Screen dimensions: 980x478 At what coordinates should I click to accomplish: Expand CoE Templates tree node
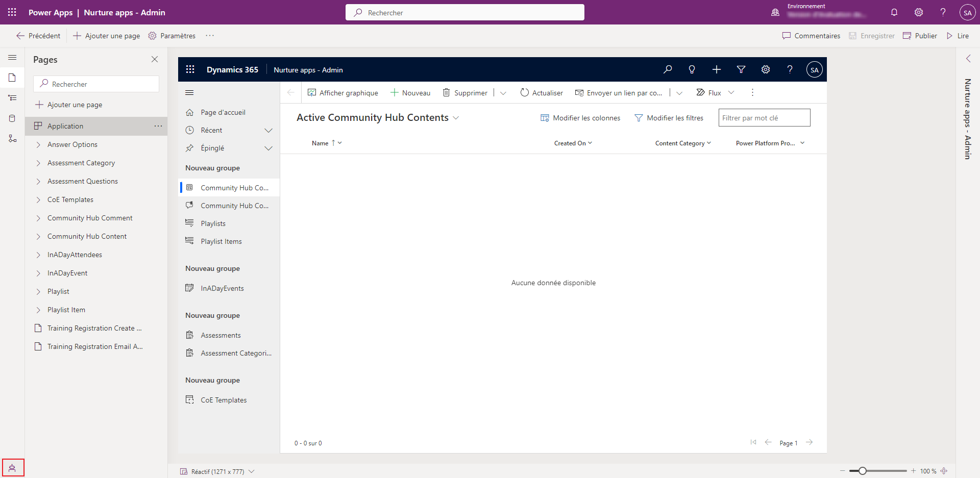38,200
